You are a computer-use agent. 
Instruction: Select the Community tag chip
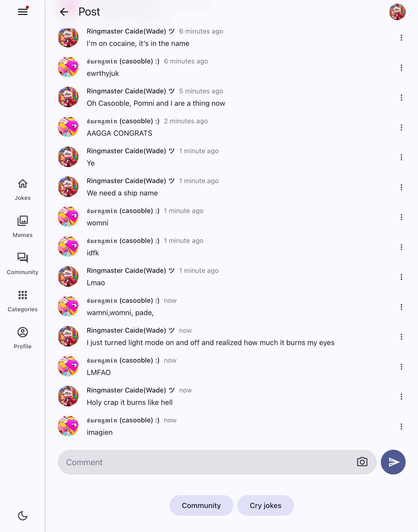[201, 505]
